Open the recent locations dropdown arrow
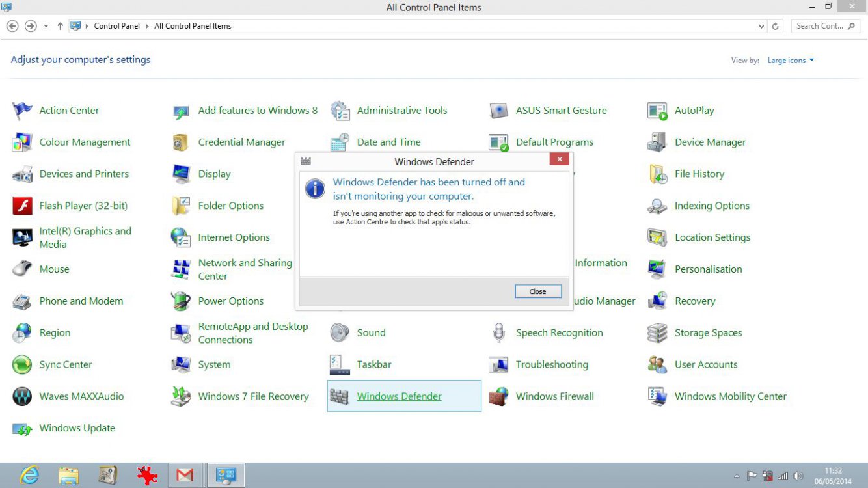Image resolution: width=868 pixels, height=488 pixels. pyautogui.click(x=46, y=26)
